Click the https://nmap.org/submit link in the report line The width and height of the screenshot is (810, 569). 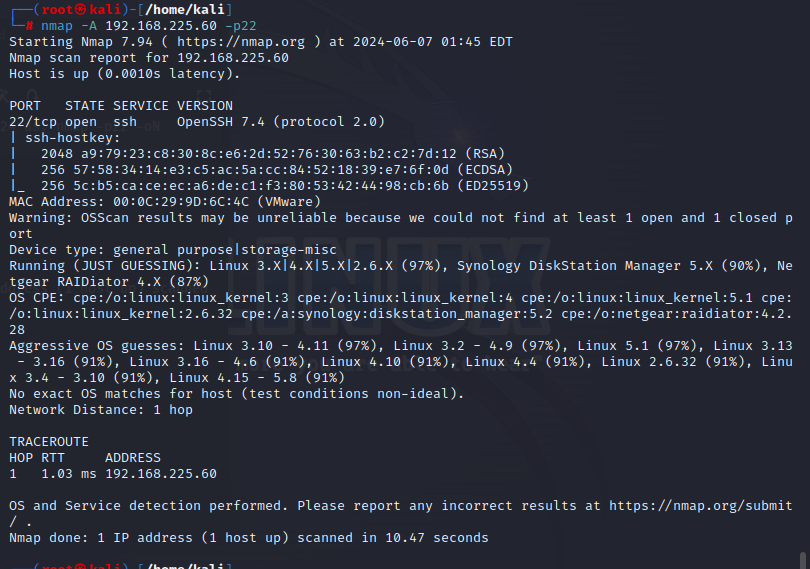point(700,505)
